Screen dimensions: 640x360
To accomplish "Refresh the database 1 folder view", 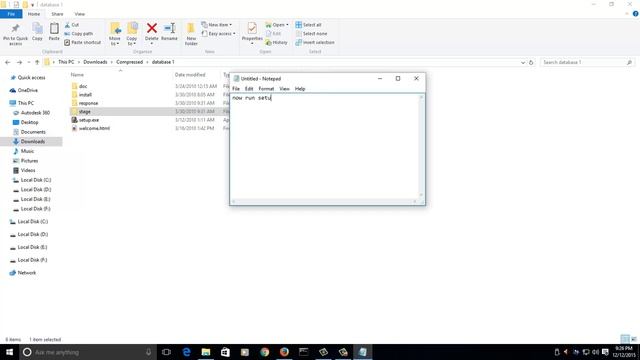I will coord(531,62).
